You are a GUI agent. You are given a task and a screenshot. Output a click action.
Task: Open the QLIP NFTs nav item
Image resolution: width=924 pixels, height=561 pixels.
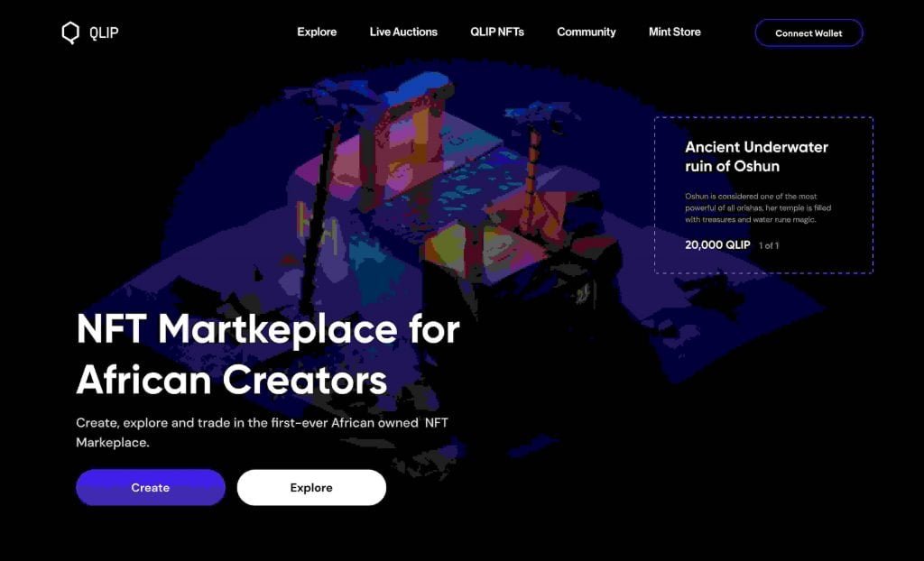tap(497, 32)
